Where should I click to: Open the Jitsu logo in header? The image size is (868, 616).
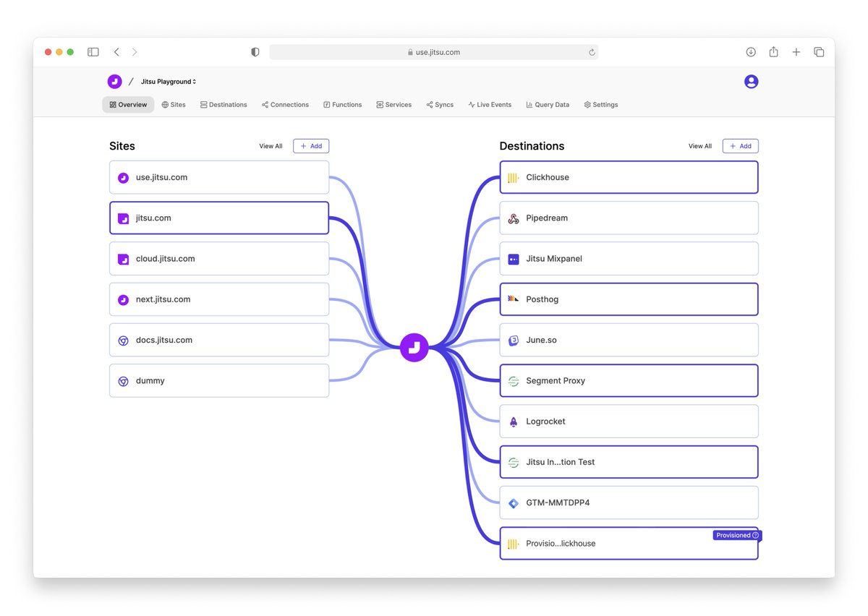coord(114,82)
